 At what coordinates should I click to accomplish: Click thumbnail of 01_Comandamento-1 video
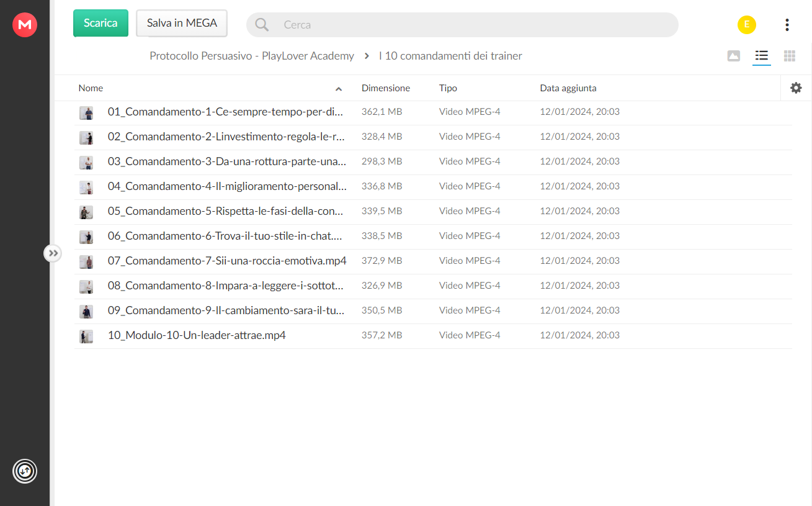(86, 112)
